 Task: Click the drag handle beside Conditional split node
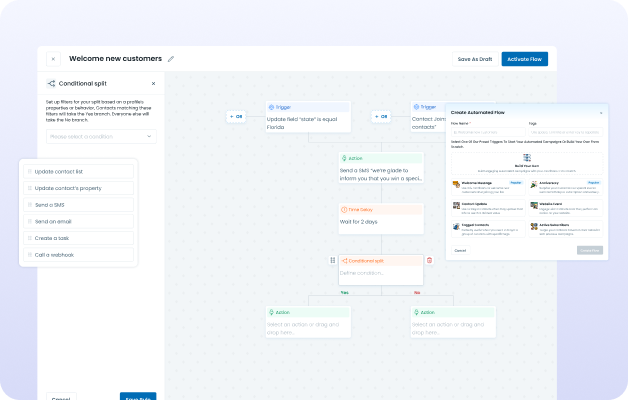tap(332, 260)
